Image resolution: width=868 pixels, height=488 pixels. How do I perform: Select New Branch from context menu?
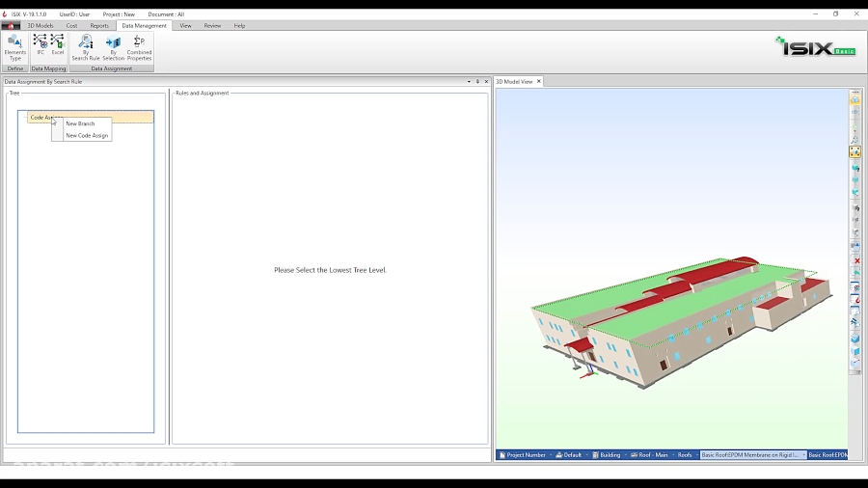[80, 123]
